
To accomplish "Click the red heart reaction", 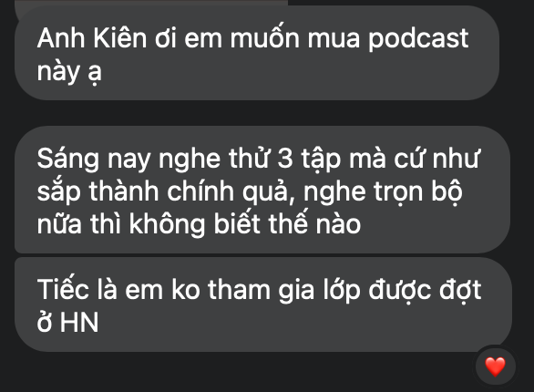I will pos(495,366).
